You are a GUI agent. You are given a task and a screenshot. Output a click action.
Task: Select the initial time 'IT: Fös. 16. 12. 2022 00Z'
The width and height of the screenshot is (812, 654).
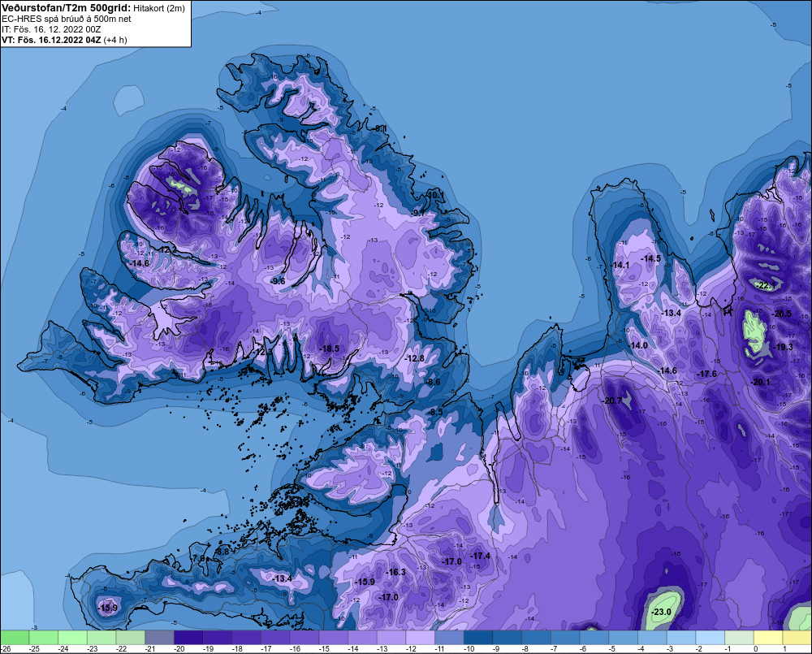pos(51,29)
